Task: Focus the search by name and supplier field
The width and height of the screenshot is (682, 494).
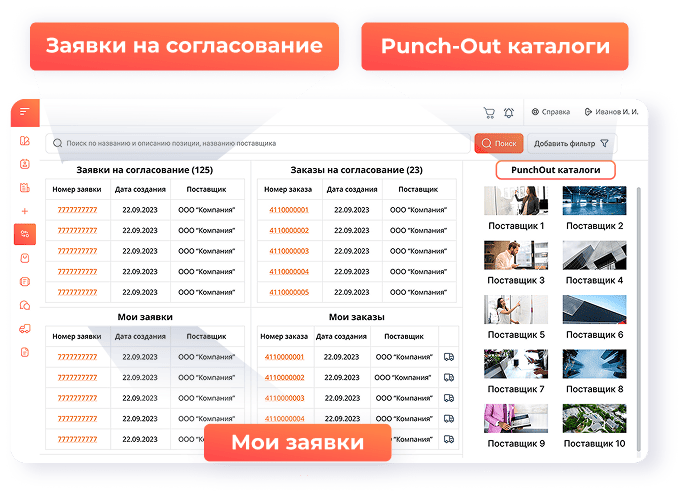Action: point(258,143)
